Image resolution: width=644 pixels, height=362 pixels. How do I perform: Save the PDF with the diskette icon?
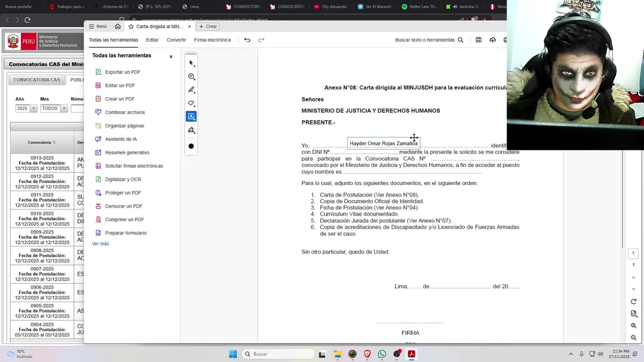click(478, 40)
